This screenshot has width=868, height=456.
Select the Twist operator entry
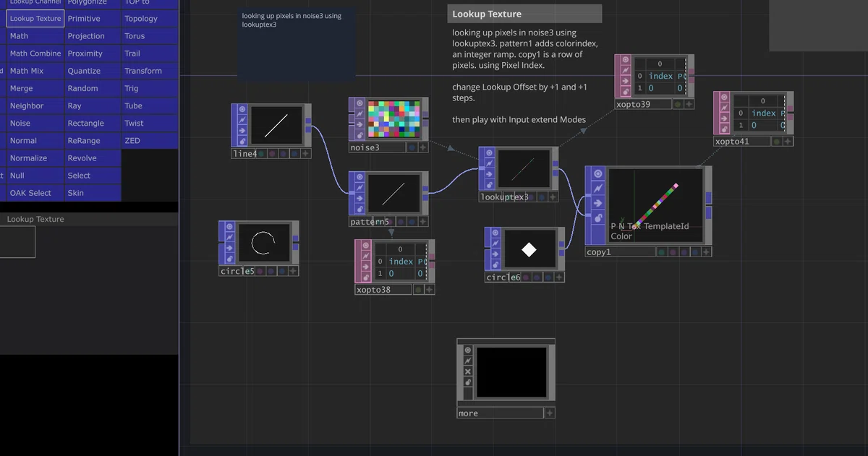(x=150, y=124)
